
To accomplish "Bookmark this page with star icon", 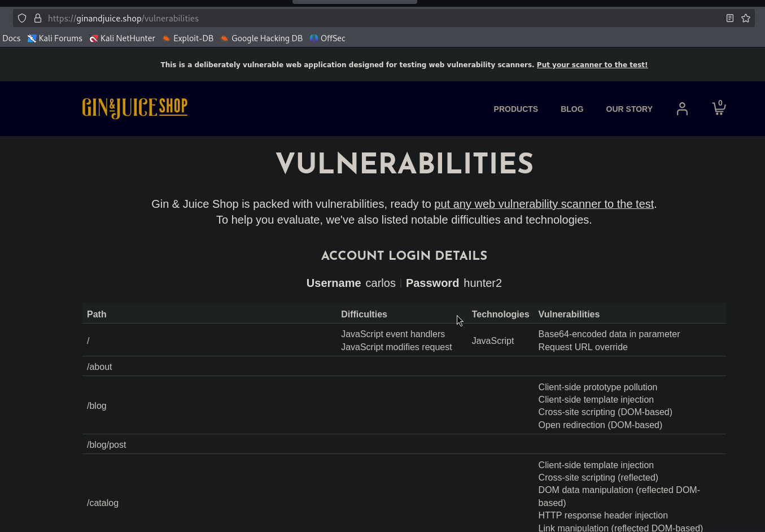I will [x=745, y=18].
